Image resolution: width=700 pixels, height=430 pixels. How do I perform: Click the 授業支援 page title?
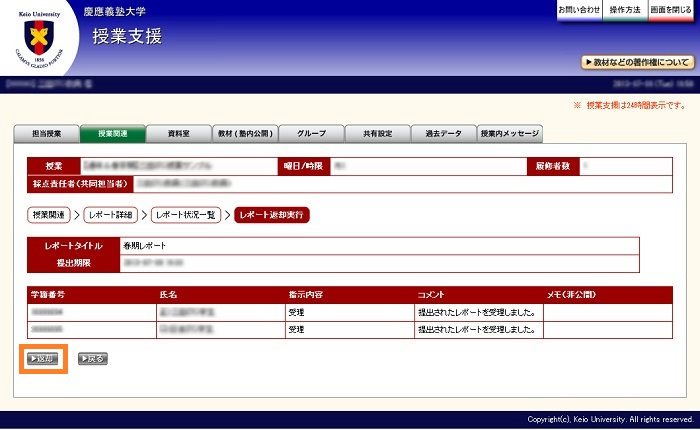point(127,38)
